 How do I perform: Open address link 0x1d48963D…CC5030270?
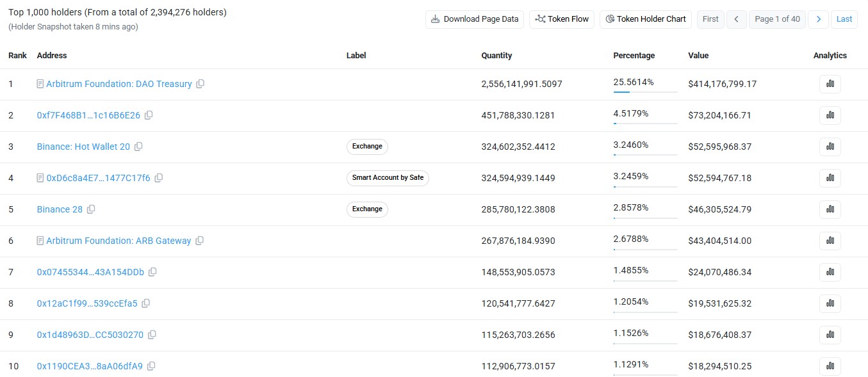click(x=90, y=335)
